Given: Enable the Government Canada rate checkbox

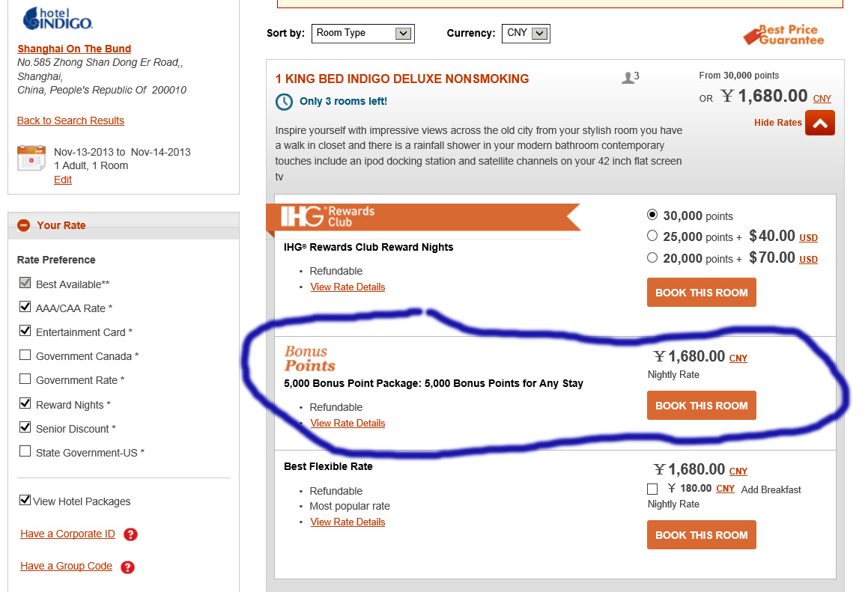Looking at the screenshot, I should (25, 355).
